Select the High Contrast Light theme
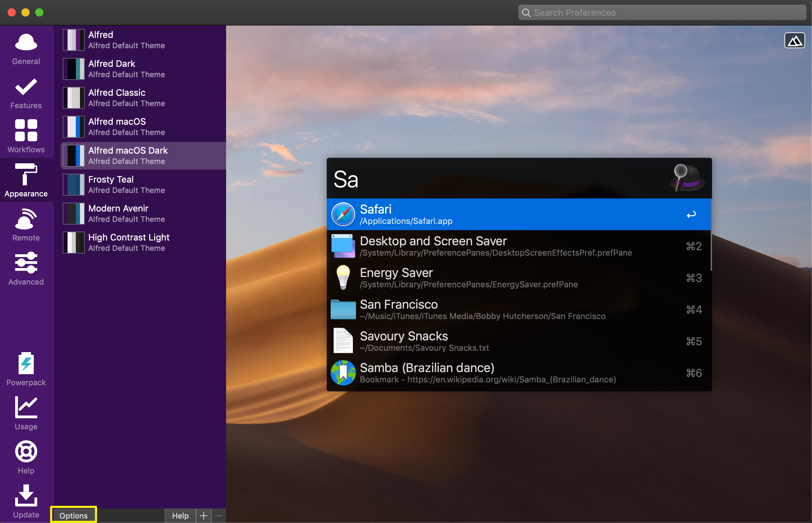This screenshot has width=812, height=523. click(x=143, y=243)
